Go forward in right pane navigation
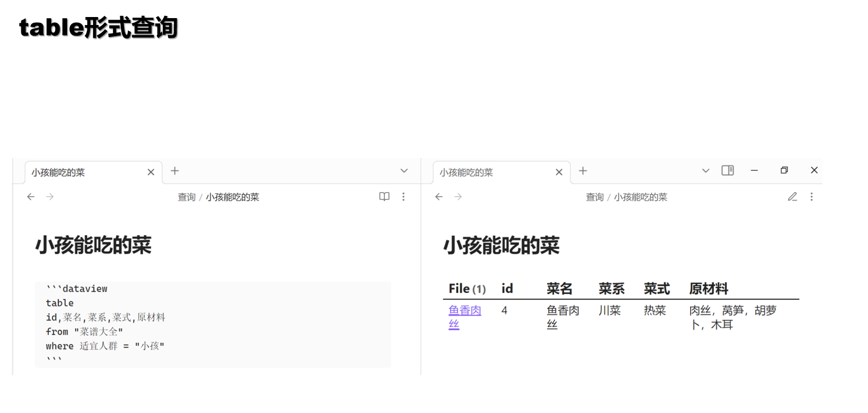 (458, 197)
